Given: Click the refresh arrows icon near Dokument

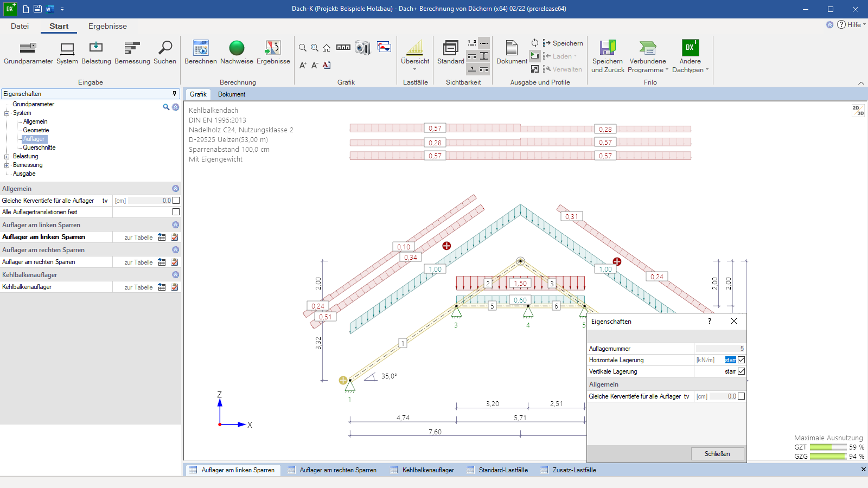Looking at the screenshot, I should pos(535,43).
